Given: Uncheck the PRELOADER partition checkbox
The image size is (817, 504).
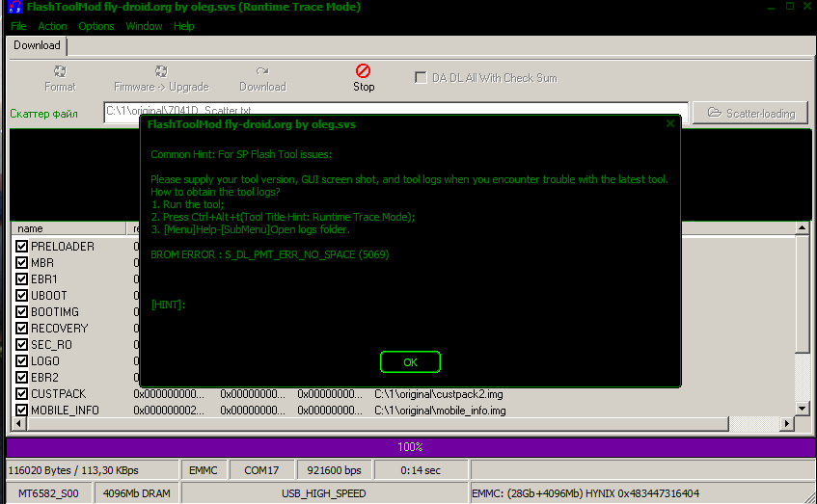Looking at the screenshot, I should (x=22, y=247).
